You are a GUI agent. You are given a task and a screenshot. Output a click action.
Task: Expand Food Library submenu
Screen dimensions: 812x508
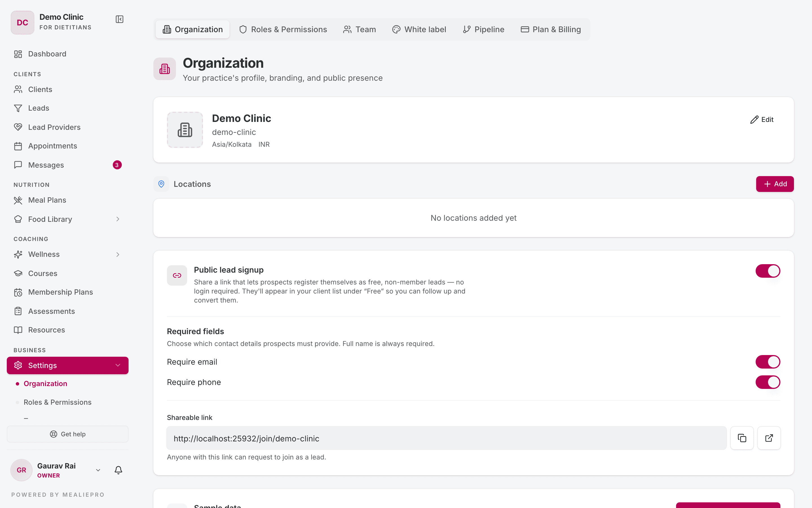click(118, 219)
